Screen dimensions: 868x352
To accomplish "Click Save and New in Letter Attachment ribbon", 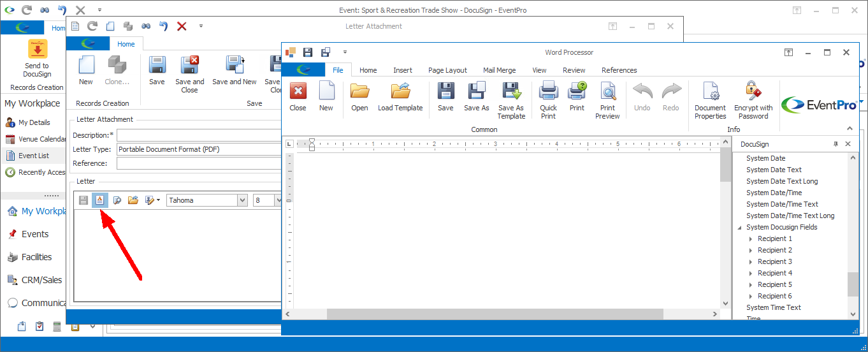I will [235, 70].
